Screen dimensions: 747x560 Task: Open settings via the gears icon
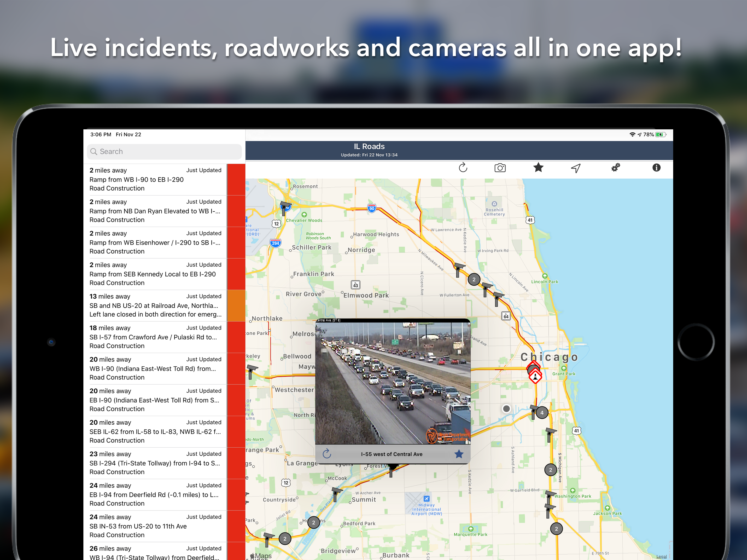tap(616, 168)
